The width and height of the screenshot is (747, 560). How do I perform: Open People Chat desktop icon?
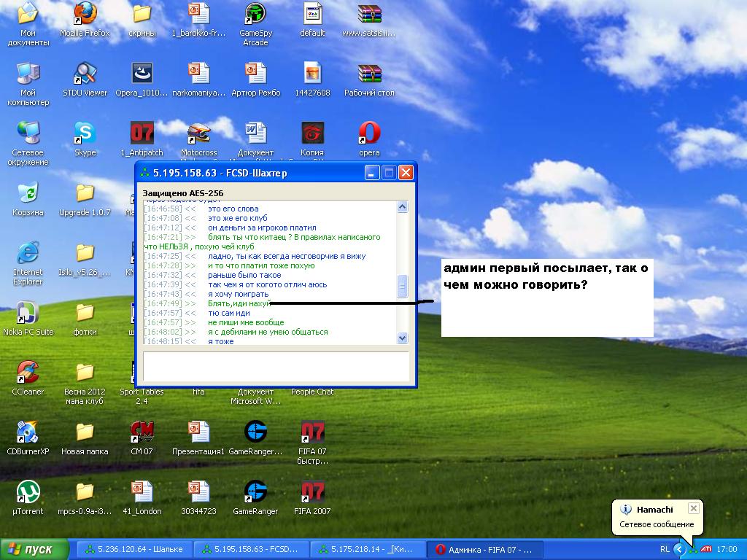pos(312,392)
